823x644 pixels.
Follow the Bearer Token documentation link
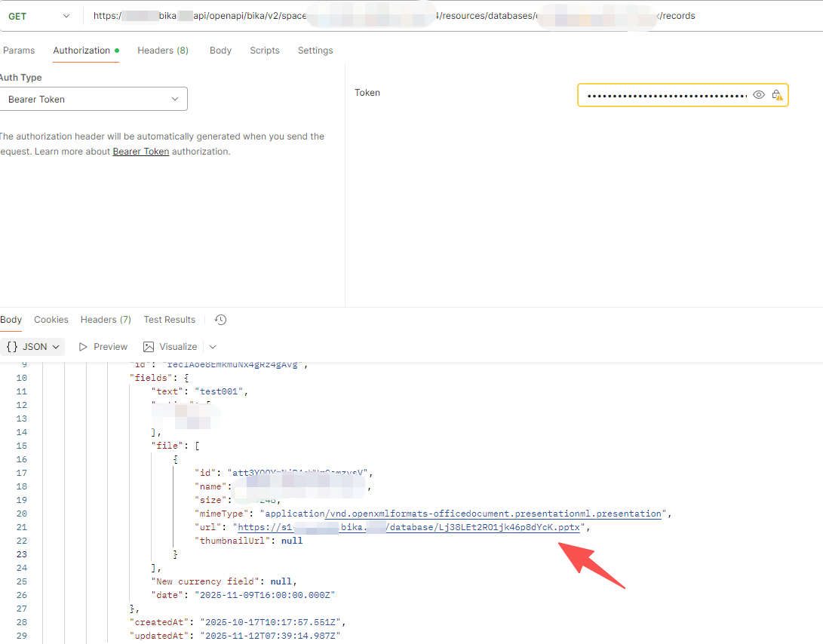tap(141, 152)
